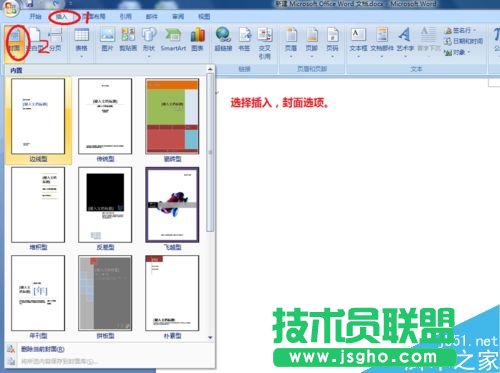The width and height of the screenshot is (500, 373).
Task: Insert a chart using 图表 icon
Action: tap(197, 40)
